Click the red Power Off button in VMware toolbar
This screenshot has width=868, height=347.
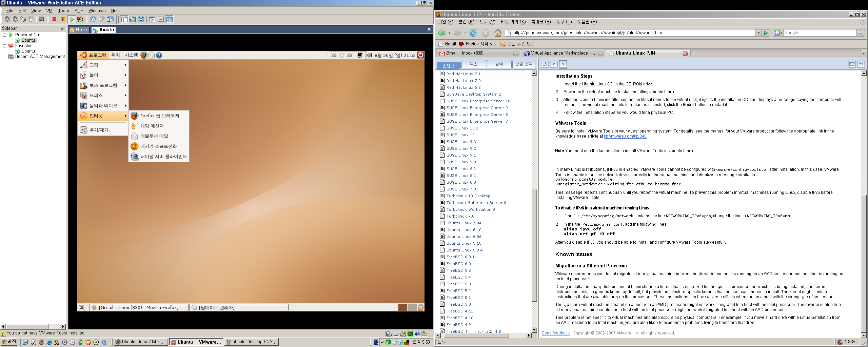click(x=54, y=19)
